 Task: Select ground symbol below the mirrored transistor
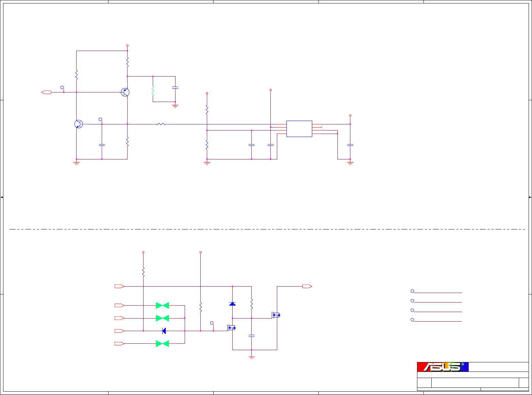click(x=77, y=164)
